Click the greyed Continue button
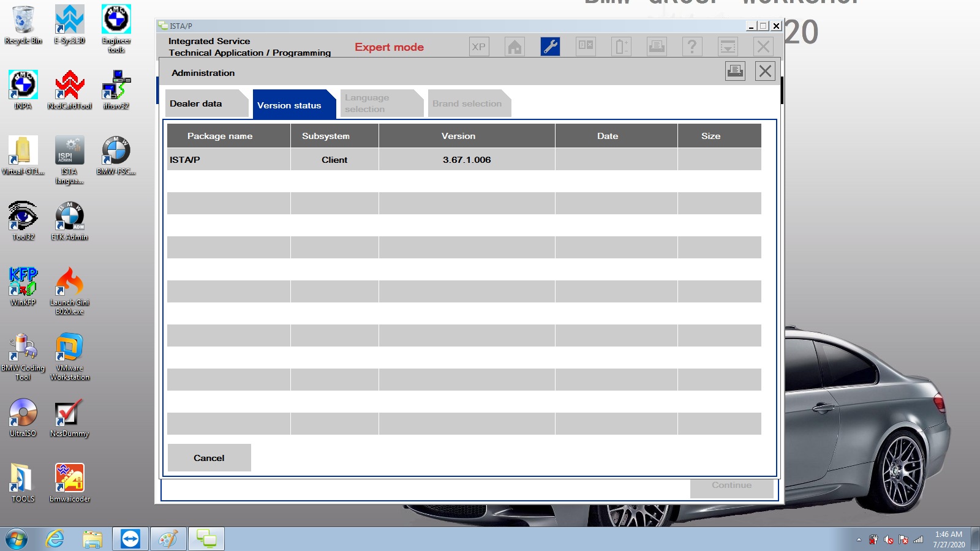This screenshot has width=980, height=551. [731, 486]
